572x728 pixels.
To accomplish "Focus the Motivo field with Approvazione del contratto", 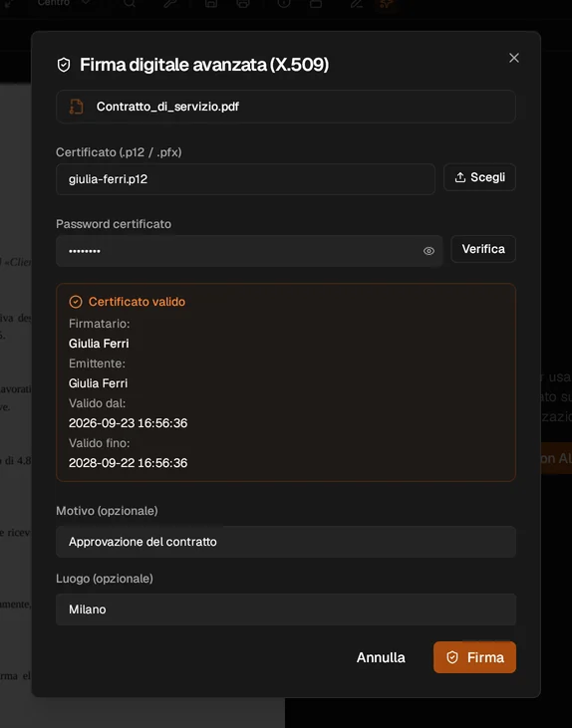I will click(286, 542).
